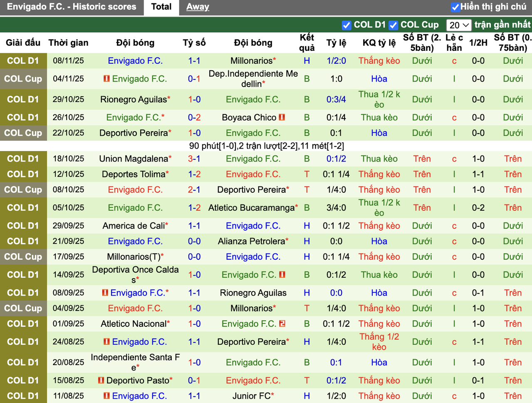Click the 0-2 score against Boyaca Chico
Viewport: 532px width, 403px height.
(194, 117)
